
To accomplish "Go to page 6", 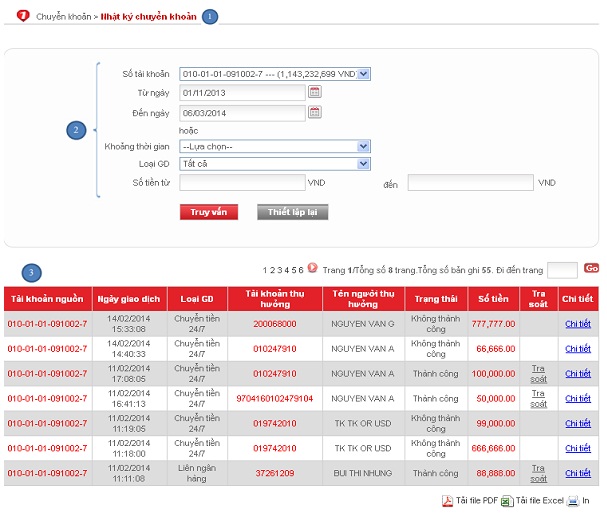I will (x=301, y=270).
